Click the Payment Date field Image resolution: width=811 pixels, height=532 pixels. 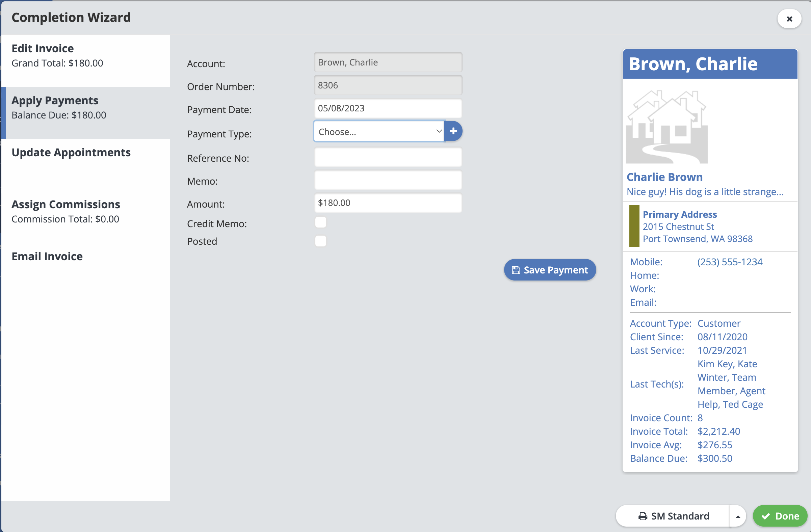coord(388,108)
